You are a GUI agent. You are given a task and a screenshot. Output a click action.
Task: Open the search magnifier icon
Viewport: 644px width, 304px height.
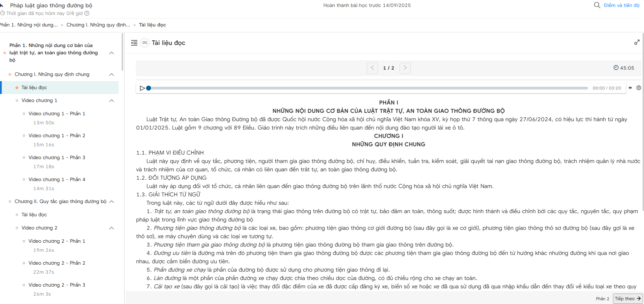(597, 5)
